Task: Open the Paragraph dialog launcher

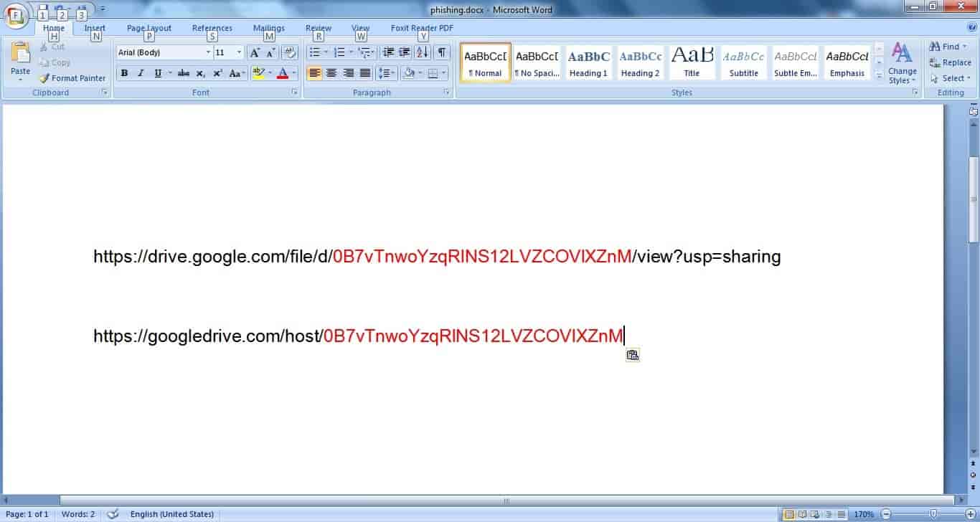Action: 446,92
